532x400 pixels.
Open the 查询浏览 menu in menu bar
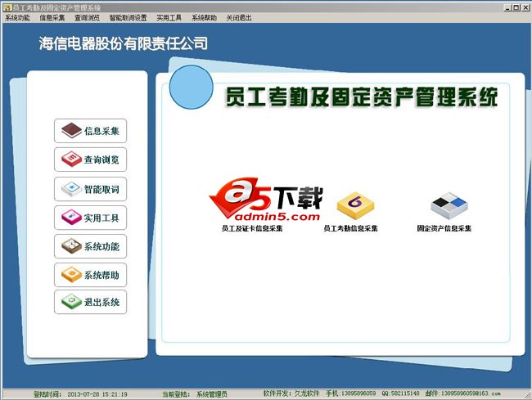point(87,18)
